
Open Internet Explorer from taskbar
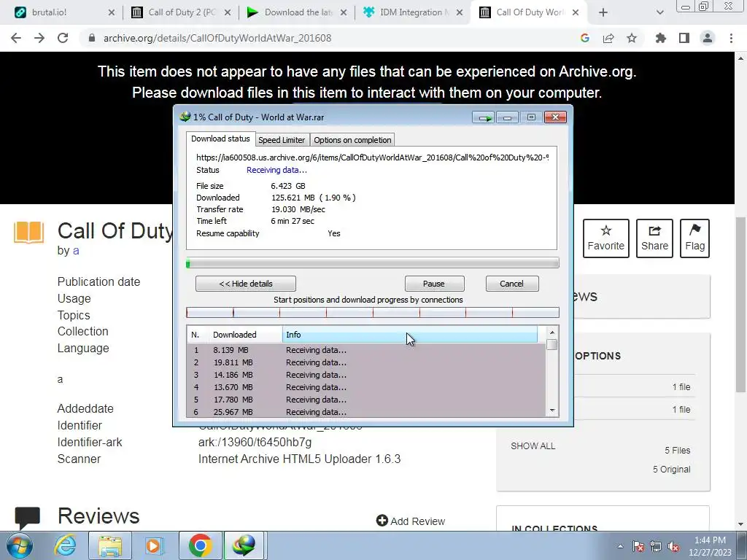(x=65, y=545)
